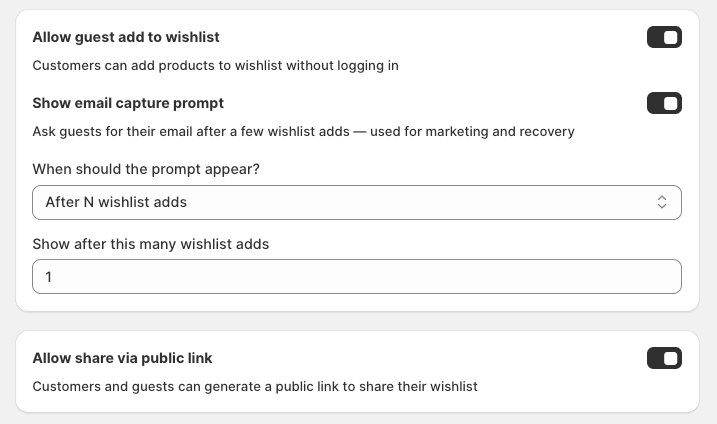
Task: Click the public link sharing description text
Action: point(255,386)
